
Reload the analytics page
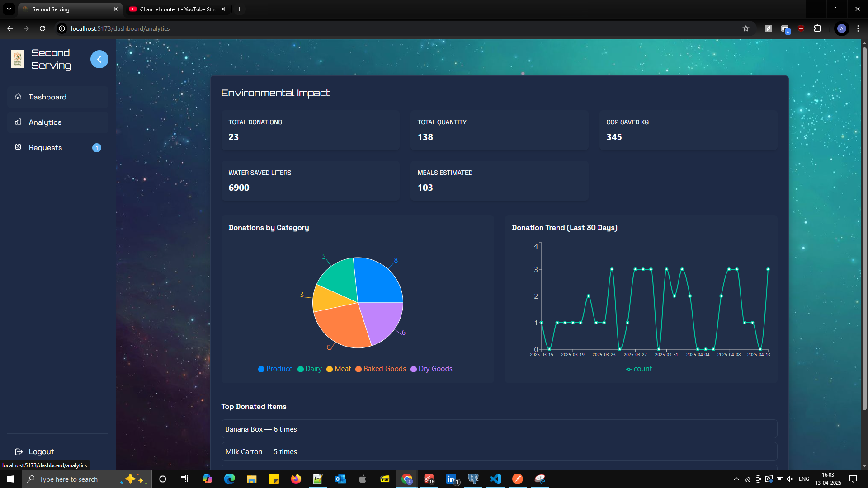pos(42,28)
